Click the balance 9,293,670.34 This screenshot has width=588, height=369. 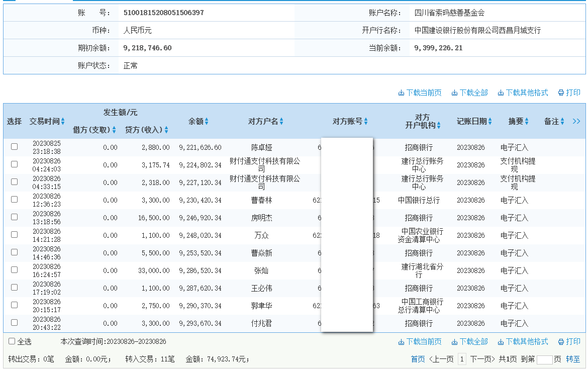click(200, 324)
